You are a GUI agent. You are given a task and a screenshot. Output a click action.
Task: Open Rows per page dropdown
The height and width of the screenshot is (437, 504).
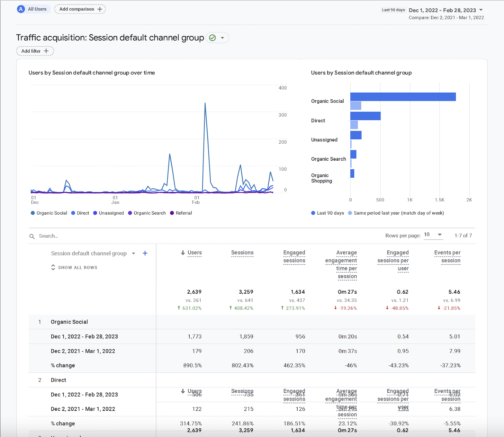(433, 235)
